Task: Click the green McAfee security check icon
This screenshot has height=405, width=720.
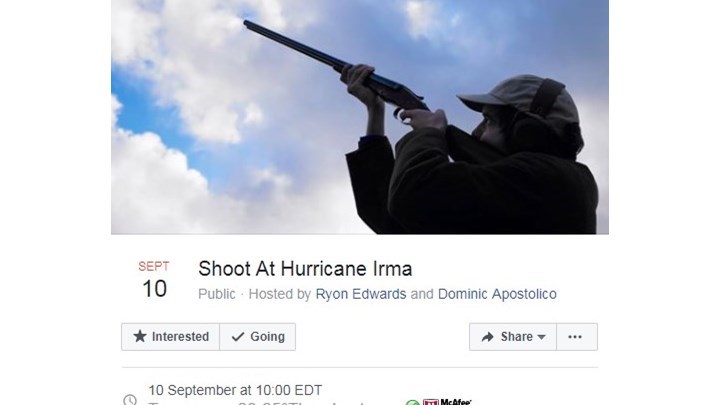Action: click(413, 402)
